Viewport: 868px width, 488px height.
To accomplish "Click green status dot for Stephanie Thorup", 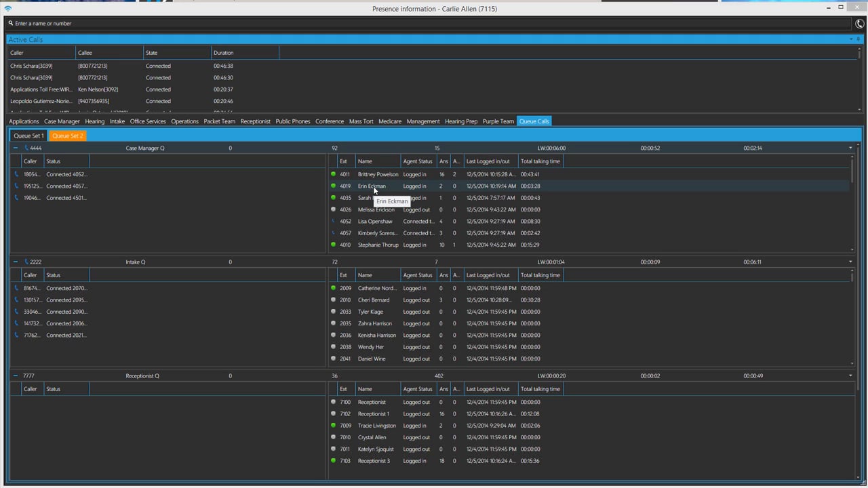I will (333, 245).
